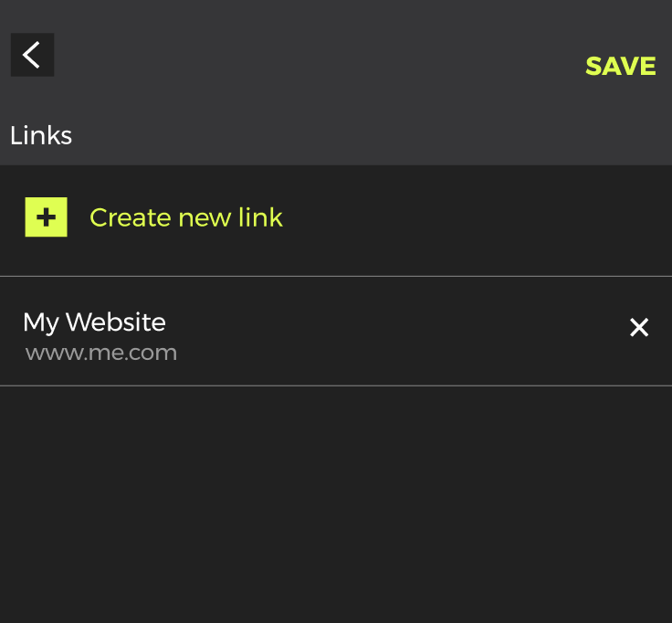Open the My Website link entry
Screen dimensions: 672x623
click(x=336, y=331)
